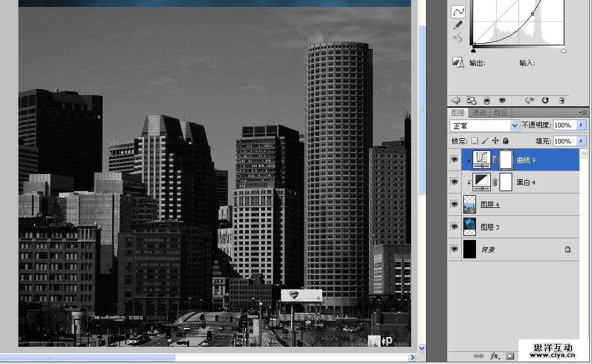This screenshot has height=364, width=592.
Task: Toggle lock transparent pixels
Action: 474,141
